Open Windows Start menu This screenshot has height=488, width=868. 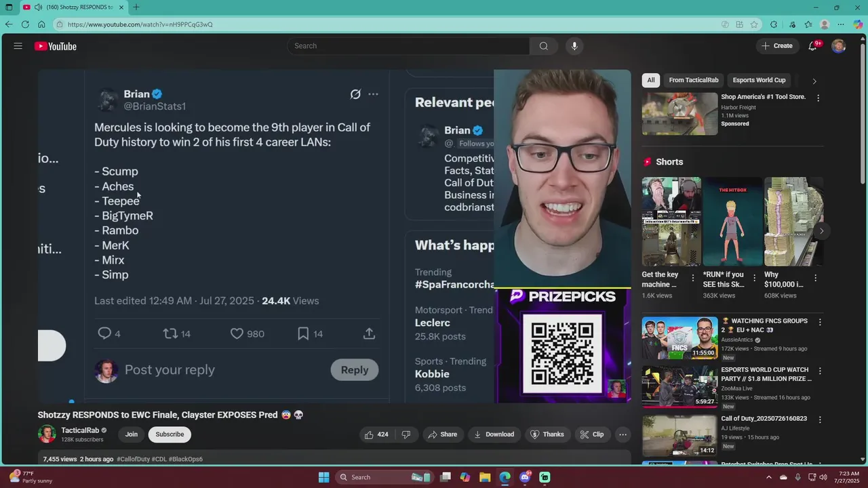(x=324, y=477)
